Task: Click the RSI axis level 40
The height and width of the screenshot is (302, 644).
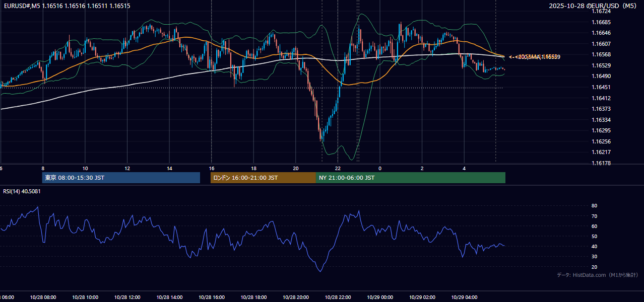Action: tap(594, 246)
